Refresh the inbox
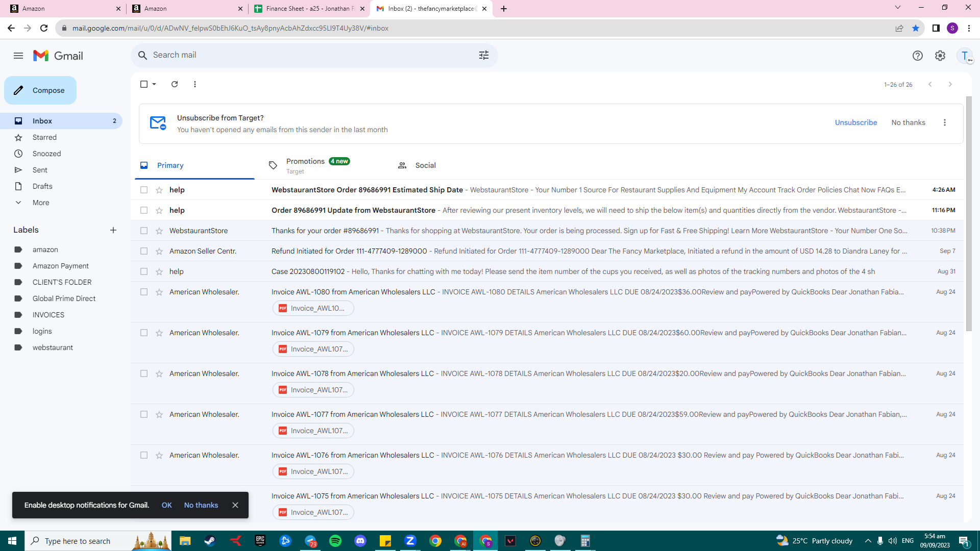 coord(175,84)
